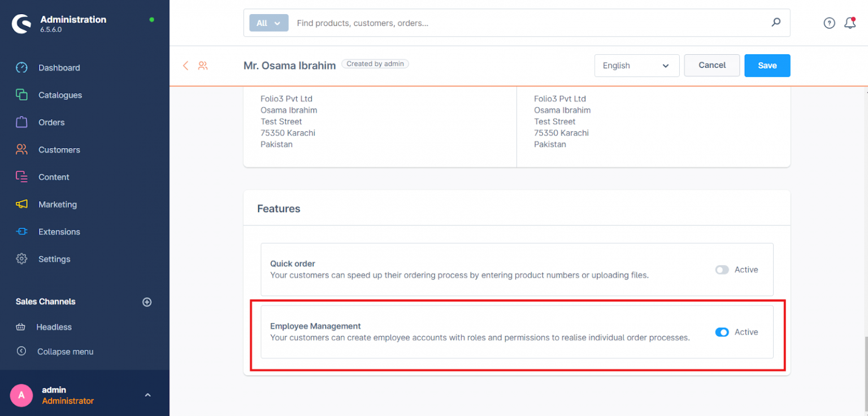868x416 pixels.
Task: Disable the Employee Management feature
Action: pos(722,332)
